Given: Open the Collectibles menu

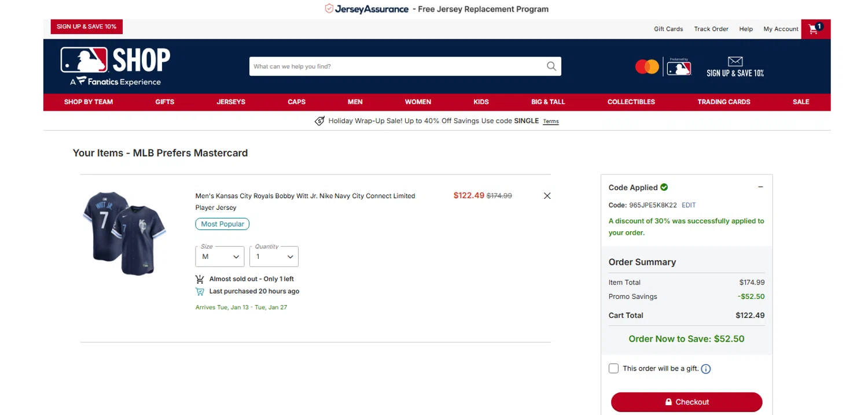Looking at the screenshot, I should (631, 102).
